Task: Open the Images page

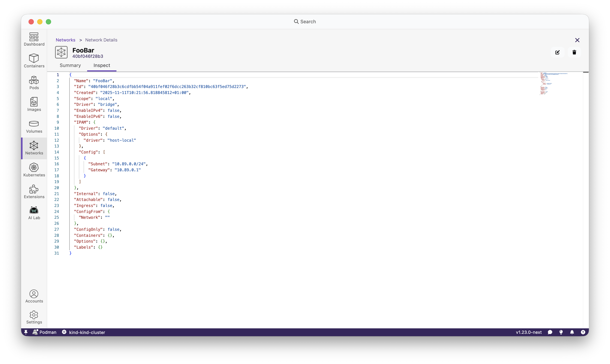Action: tap(34, 104)
